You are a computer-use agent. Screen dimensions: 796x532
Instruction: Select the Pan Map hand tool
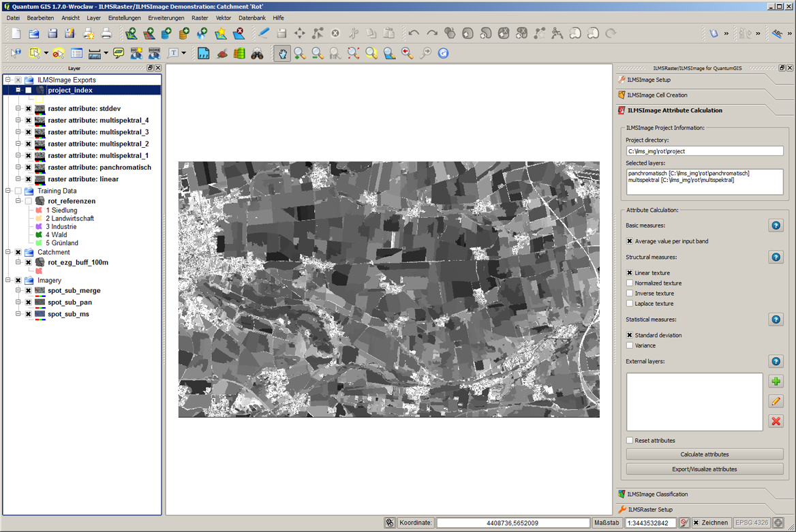pyautogui.click(x=282, y=53)
